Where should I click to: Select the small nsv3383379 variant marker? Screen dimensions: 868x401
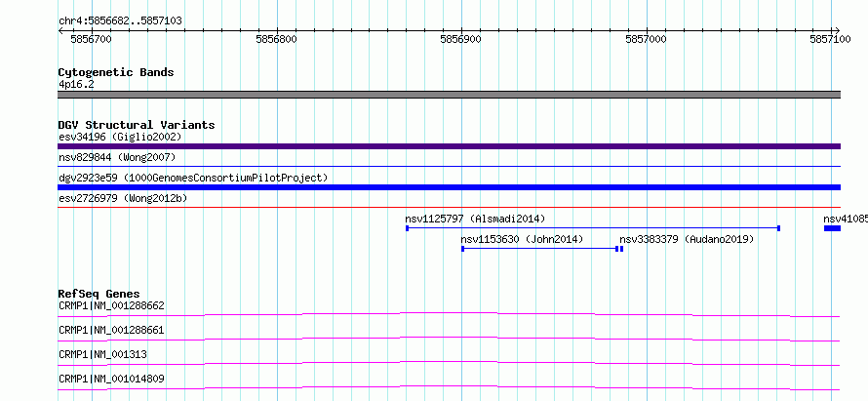pos(621,249)
